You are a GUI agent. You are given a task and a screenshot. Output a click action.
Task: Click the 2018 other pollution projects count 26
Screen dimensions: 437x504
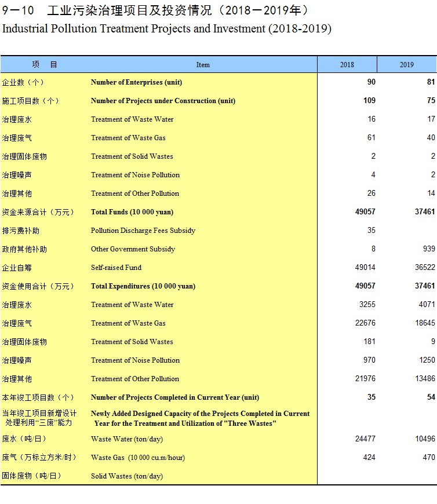pos(372,193)
